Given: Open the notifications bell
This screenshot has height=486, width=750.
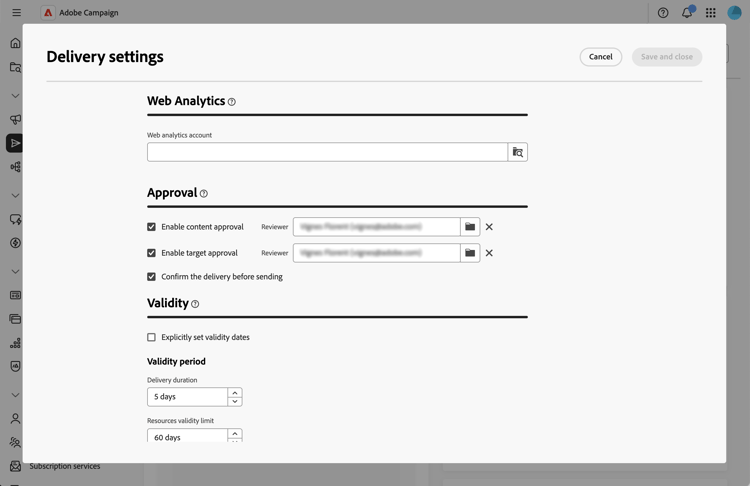Looking at the screenshot, I should tap(687, 13).
